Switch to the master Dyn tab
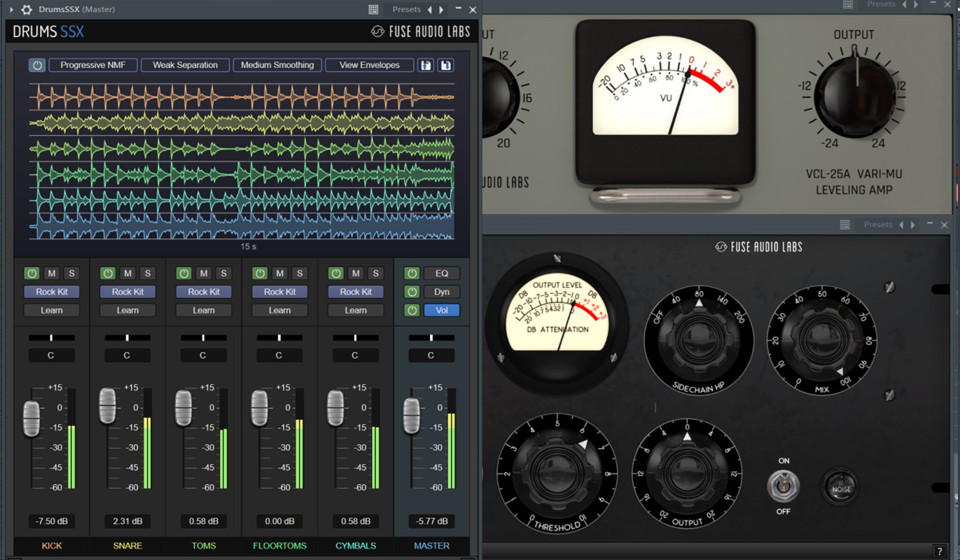 [x=442, y=292]
